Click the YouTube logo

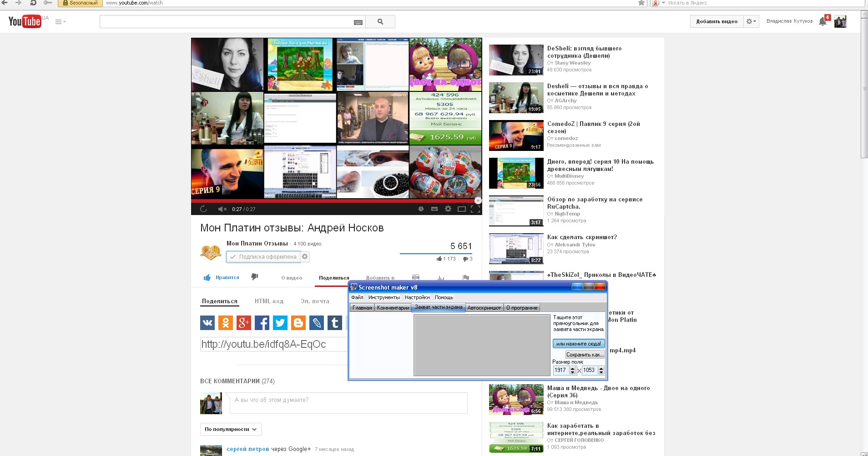(25, 21)
